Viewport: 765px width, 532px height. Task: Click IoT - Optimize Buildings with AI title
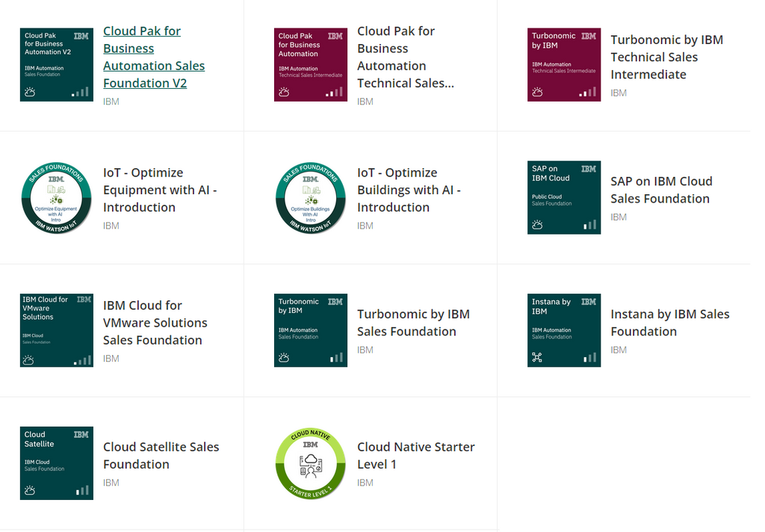click(408, 190)
